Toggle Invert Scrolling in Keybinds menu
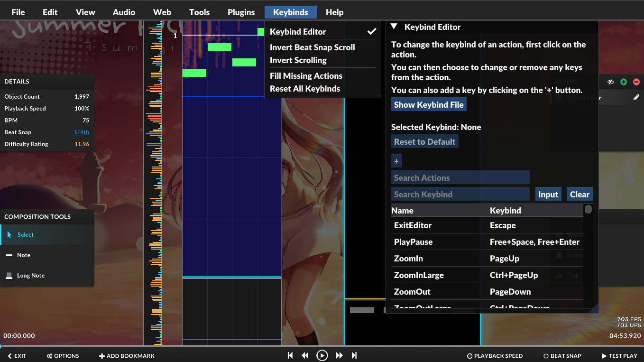This screenshot has width=644, height=362. (298, 60)
